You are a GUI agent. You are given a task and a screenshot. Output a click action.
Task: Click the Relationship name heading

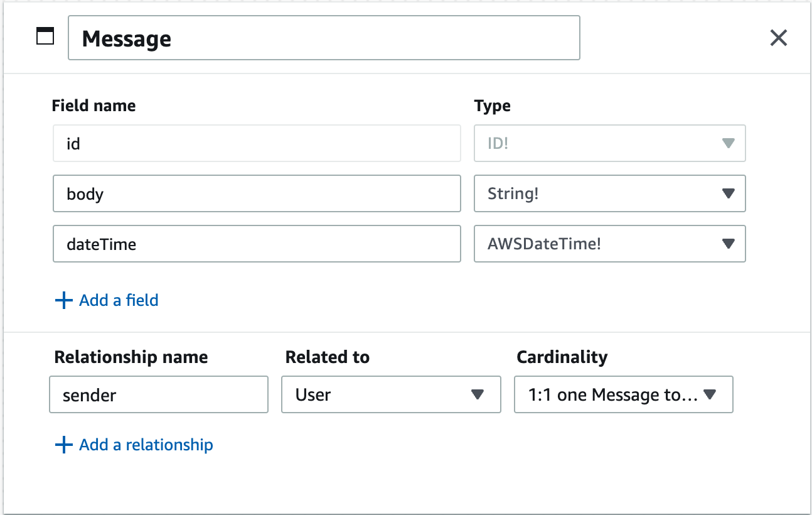click(x=131, y=357)
